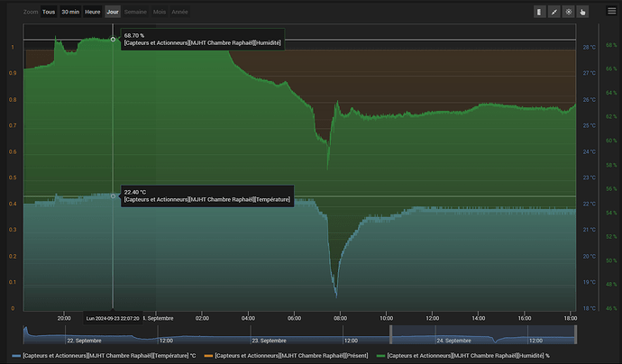Click the disabled Semaine zoom option
622x364 pixels.
click(135, 12)
